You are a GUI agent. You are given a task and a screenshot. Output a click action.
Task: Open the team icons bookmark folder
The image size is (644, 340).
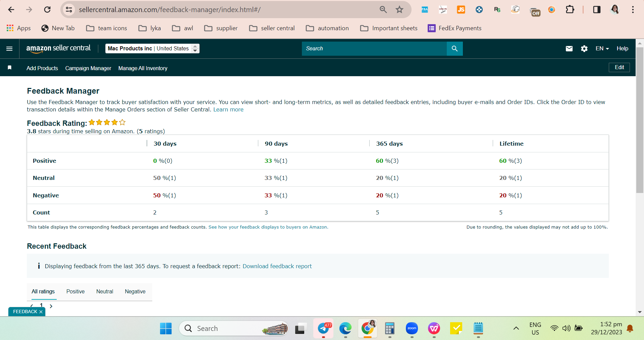[x=107, y=28]
